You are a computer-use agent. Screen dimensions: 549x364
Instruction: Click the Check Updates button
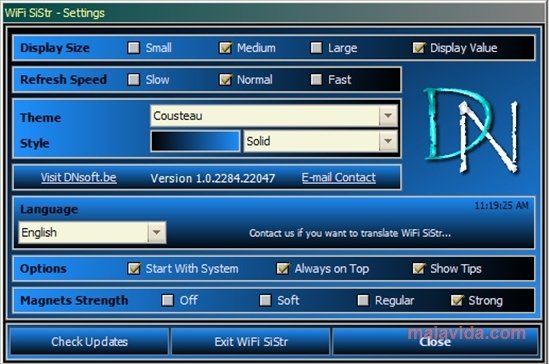click(89, 342)
